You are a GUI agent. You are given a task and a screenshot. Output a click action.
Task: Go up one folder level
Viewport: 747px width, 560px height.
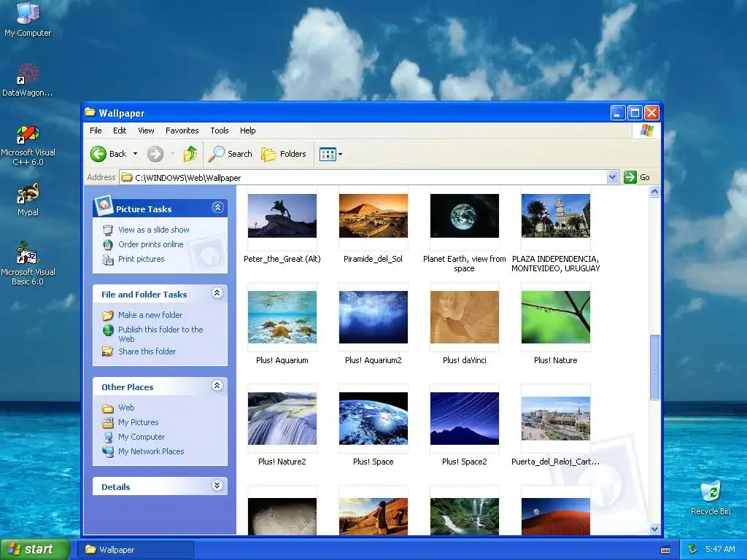click(190, 154)
